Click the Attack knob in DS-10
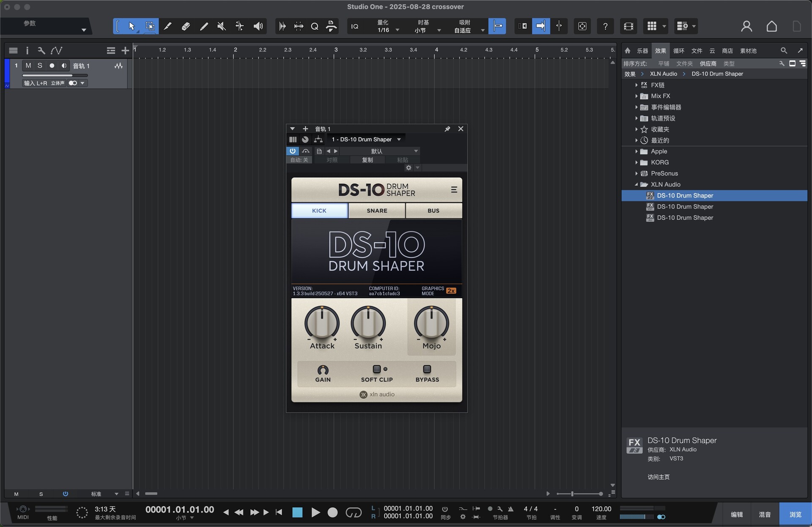Viewport: 812px width, 527px height. point(322,323)
